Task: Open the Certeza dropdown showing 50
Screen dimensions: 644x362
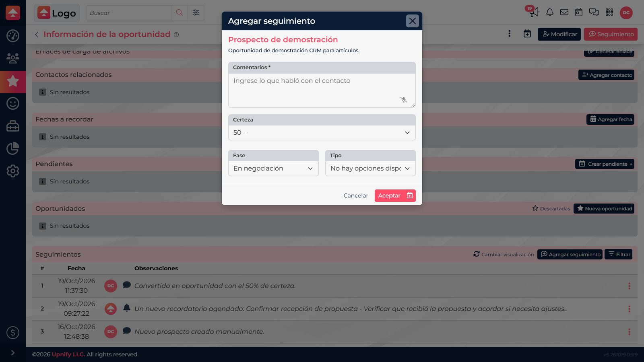Action: pos(322,133)
